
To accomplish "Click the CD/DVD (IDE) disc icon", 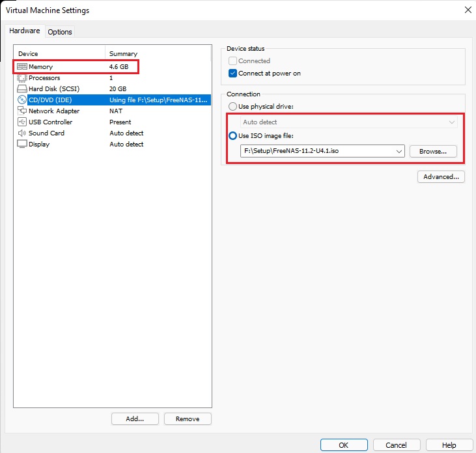I will click(x=22, y=100).
